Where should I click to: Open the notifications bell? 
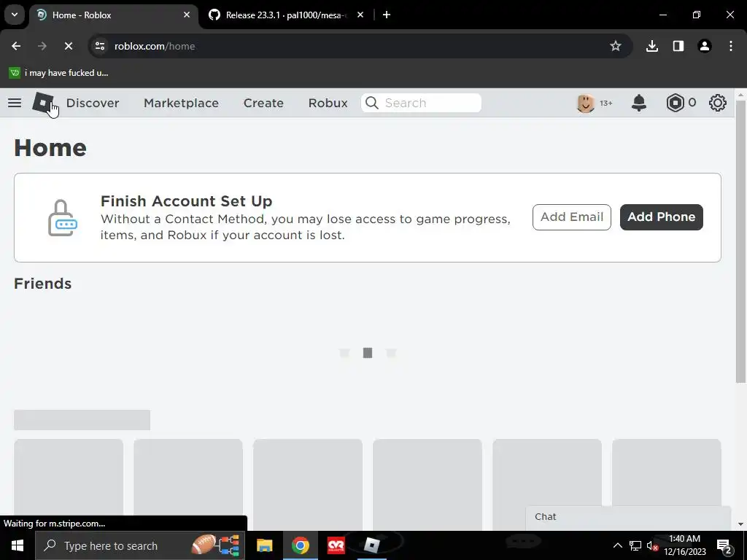coord(639,103)
